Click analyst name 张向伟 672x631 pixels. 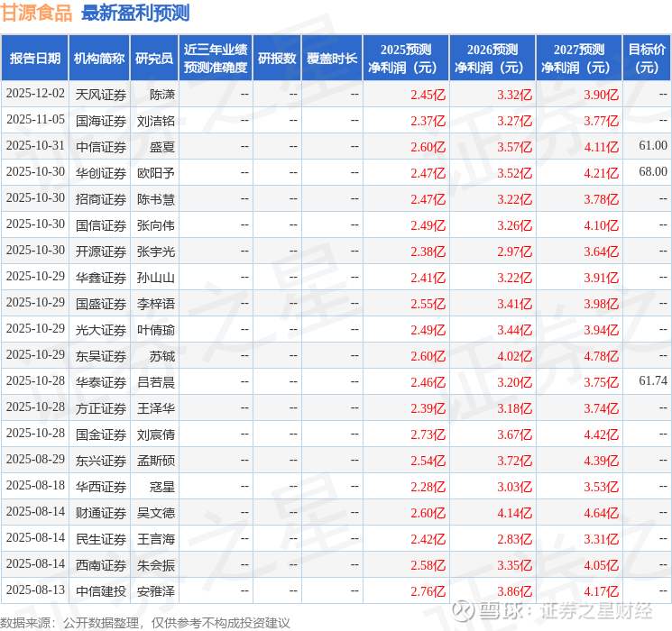coord(155,225)
